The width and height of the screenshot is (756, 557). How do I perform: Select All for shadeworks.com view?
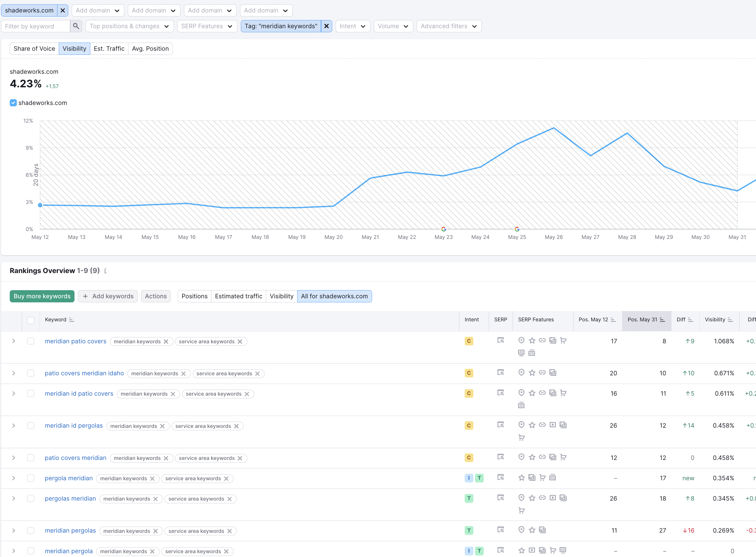[335, 296]
